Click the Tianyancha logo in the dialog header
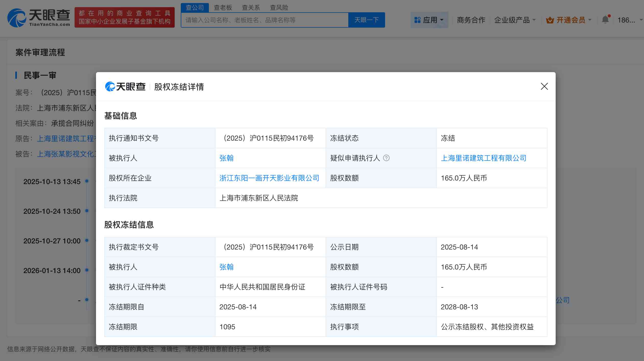 pos(125,87)
